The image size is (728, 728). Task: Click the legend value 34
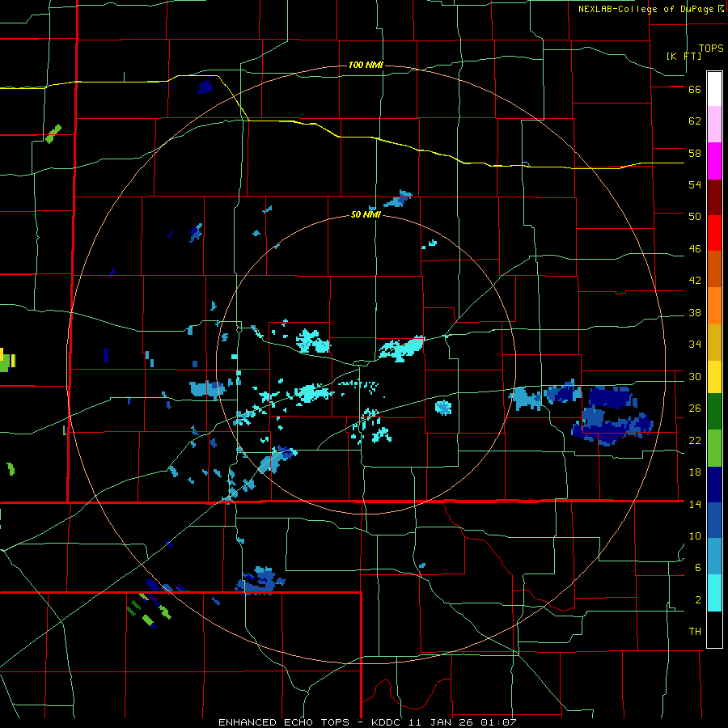click(695, 345)
